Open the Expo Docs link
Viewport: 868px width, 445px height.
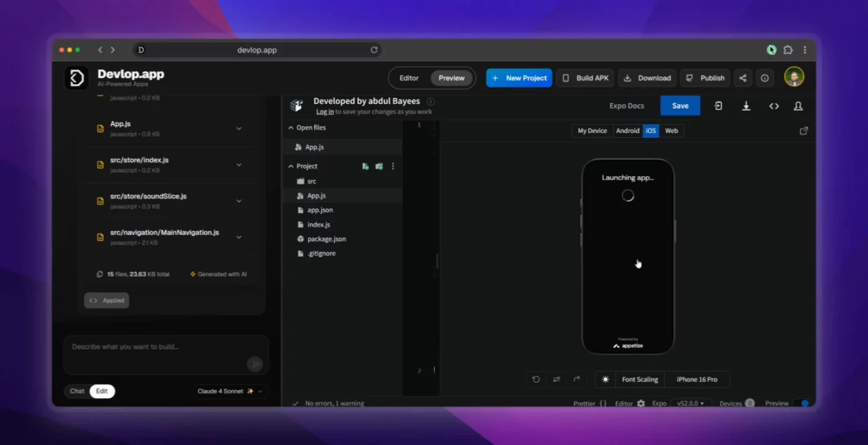coord(627,106)
